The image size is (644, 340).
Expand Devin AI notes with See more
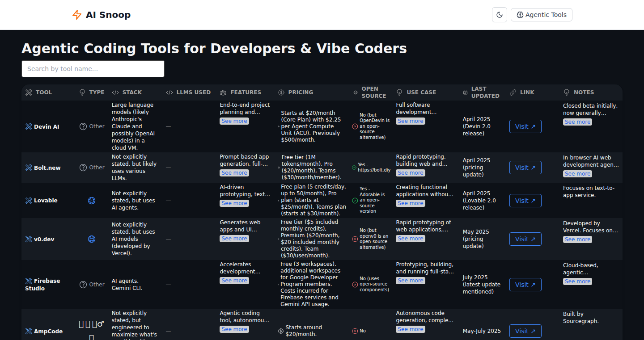(577, 122)
